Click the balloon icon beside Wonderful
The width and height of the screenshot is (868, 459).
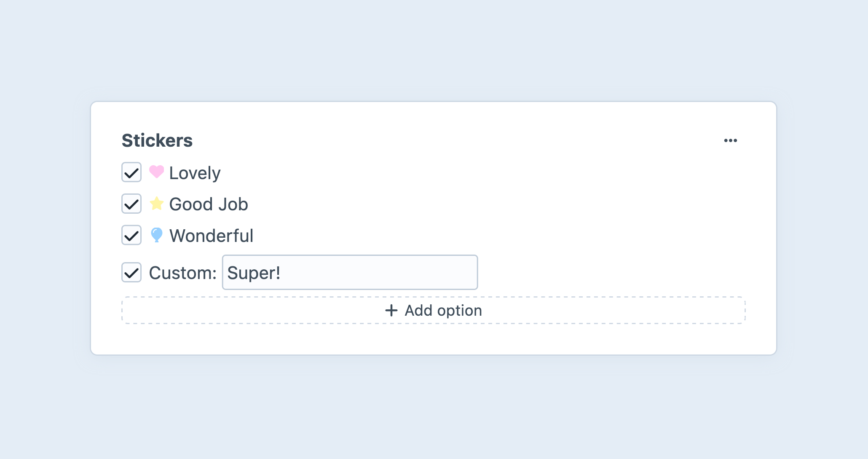tap(156, 235)
